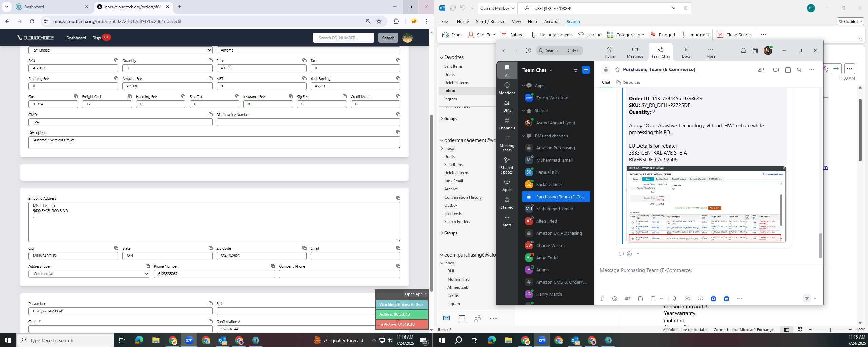Open Zoom notifications bell
868x347 pixels.
point(743,50)
